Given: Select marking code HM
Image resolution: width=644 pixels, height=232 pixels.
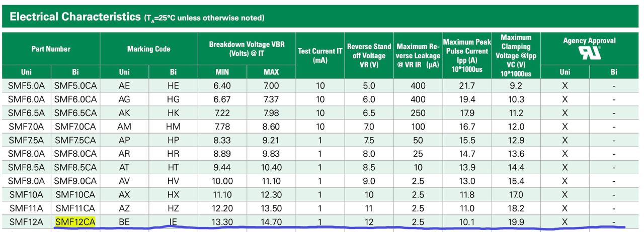Looking at the screenshot, I should pyautogui.click(x=173, y=127).
